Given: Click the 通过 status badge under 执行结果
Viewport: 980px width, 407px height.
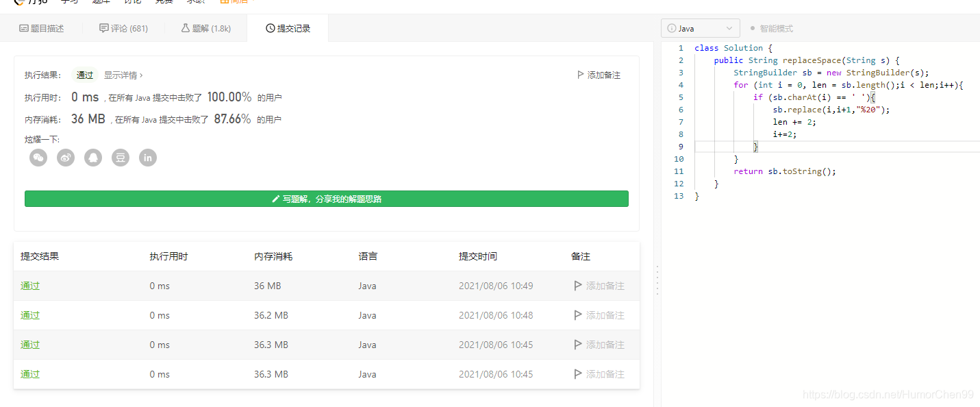Looking at the screenshot, I should coord(85,75).
